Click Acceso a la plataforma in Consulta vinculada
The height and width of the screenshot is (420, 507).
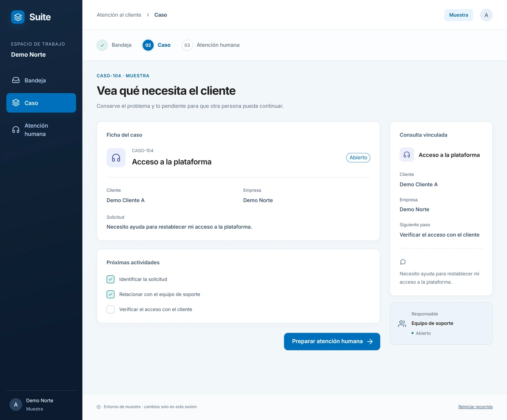point(449,155)
